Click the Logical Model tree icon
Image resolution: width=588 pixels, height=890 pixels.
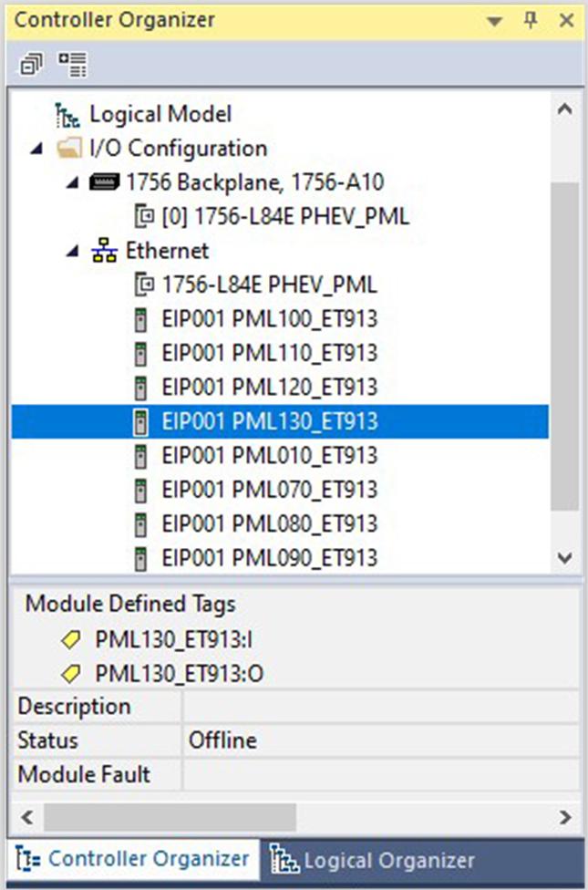click(67, 114)
